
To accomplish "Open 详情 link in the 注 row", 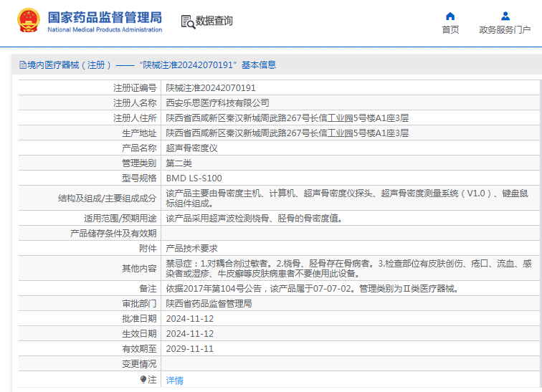I will coord(174,381).
